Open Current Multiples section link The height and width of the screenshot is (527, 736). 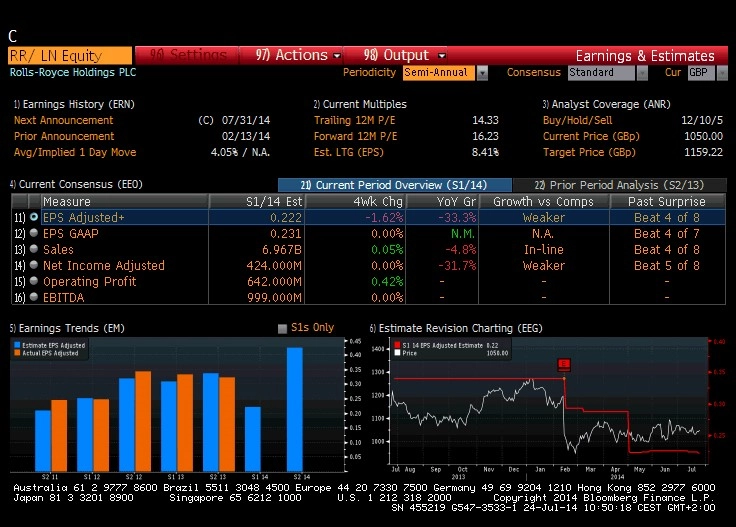point(360,104)
